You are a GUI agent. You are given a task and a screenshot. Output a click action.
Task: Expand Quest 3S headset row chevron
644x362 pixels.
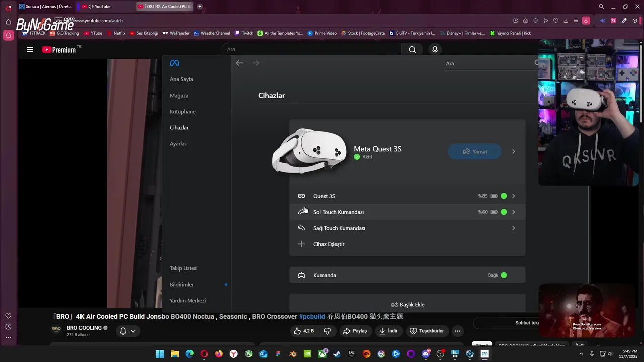click(x=513, y=196)
